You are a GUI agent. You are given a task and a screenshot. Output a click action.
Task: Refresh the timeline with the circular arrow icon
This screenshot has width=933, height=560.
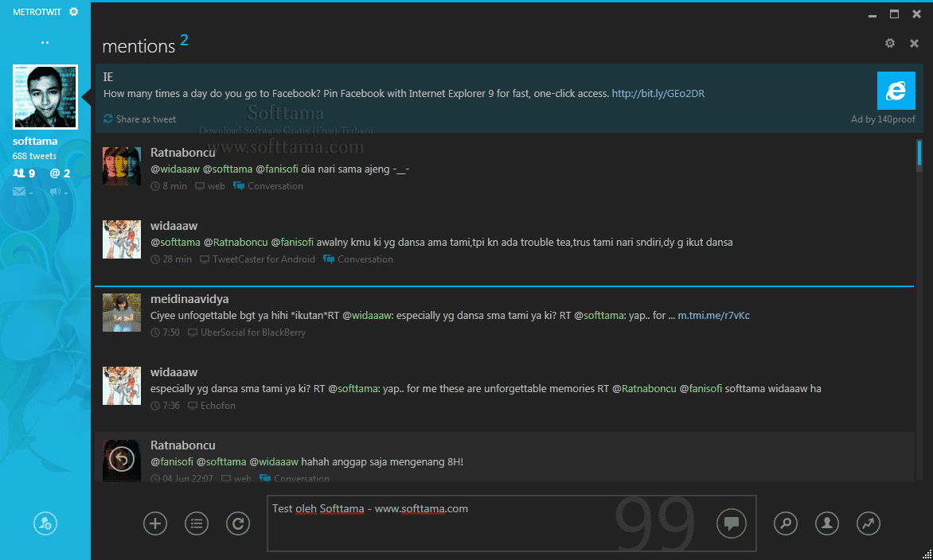click(237, 523)
